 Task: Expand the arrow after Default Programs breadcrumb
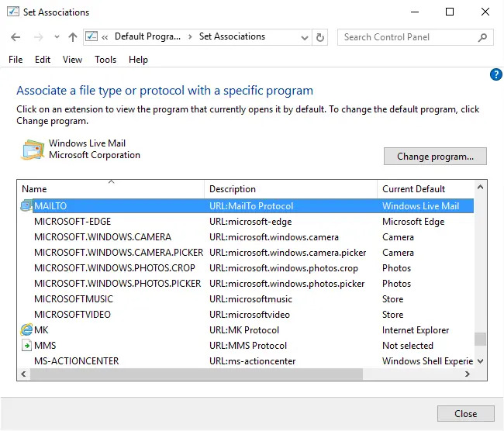pos(190,37)
